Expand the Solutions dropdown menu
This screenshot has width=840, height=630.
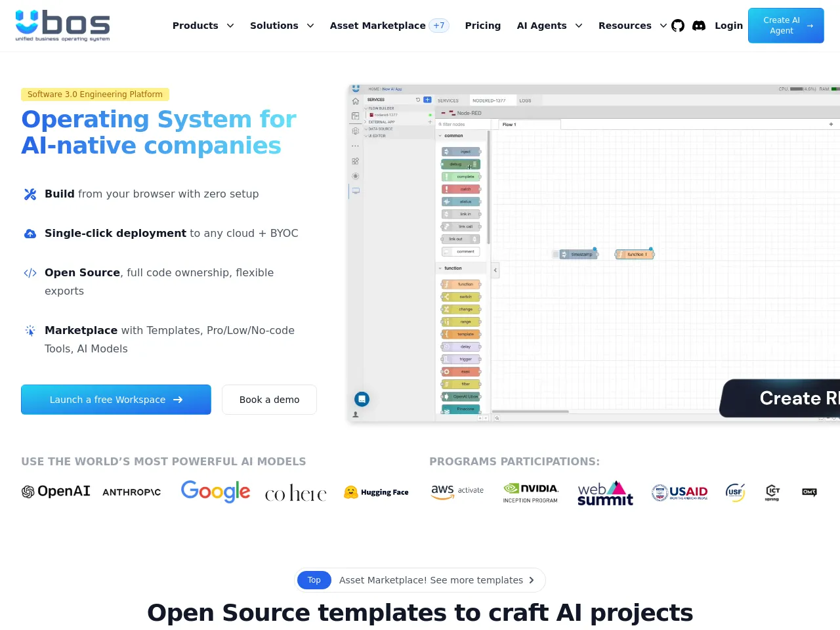pyautogui.click(x=282, y=26)
